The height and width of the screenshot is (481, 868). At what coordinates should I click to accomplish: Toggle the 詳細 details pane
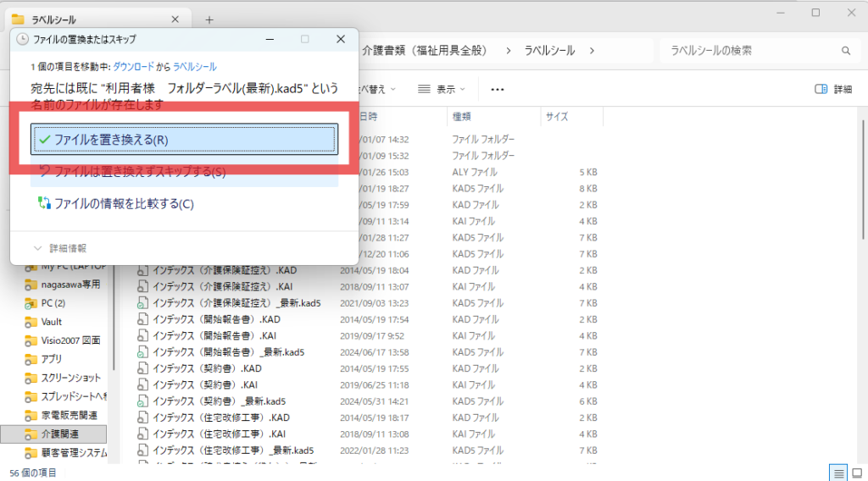point(832,89)
